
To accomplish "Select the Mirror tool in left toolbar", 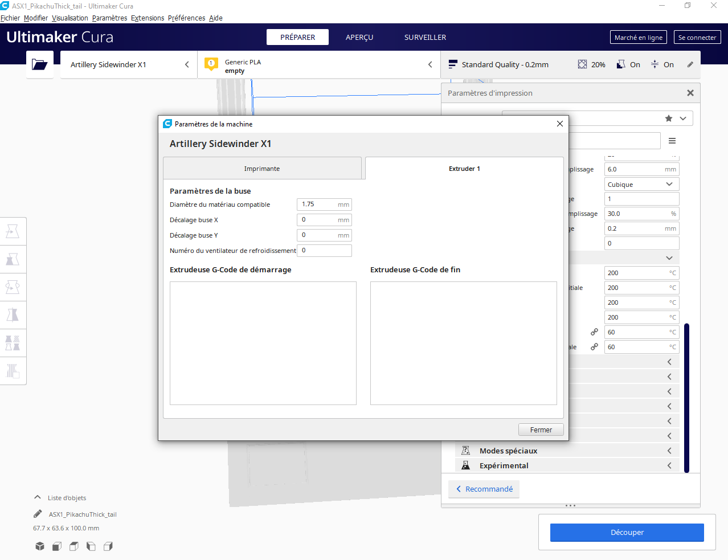I will tap(13, 315).
